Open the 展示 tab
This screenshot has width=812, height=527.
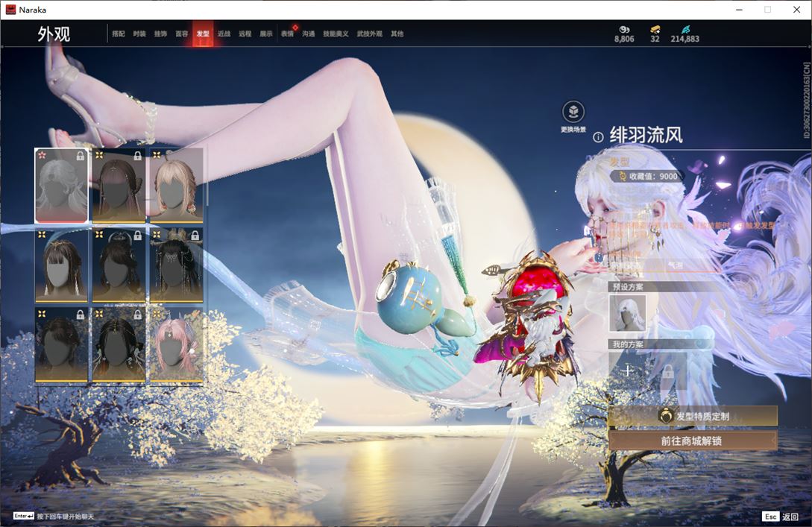pos(266,34)
